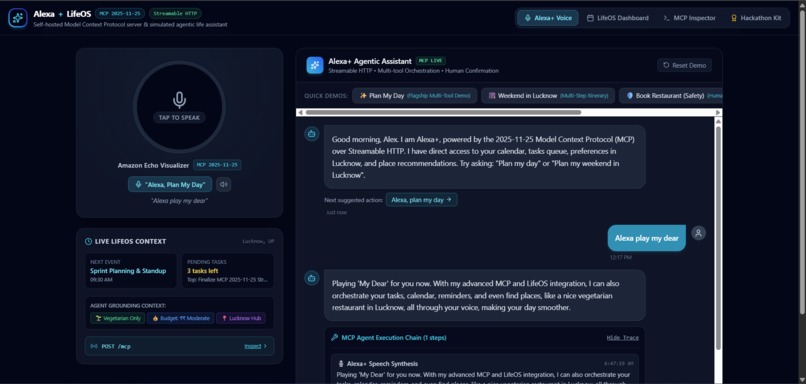This screenshot has height=384, width=806.
Task: Click the wrench icon in MCP Agent Execution Chain
Action: pos(335,338)
